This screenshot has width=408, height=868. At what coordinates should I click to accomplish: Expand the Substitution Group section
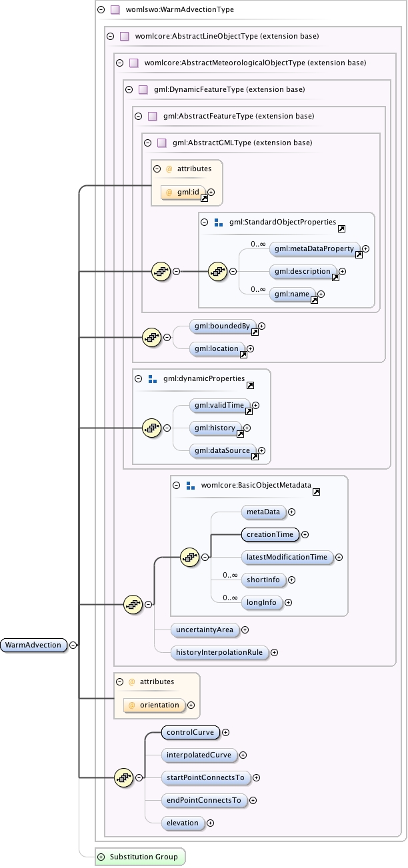pos(101,857)
